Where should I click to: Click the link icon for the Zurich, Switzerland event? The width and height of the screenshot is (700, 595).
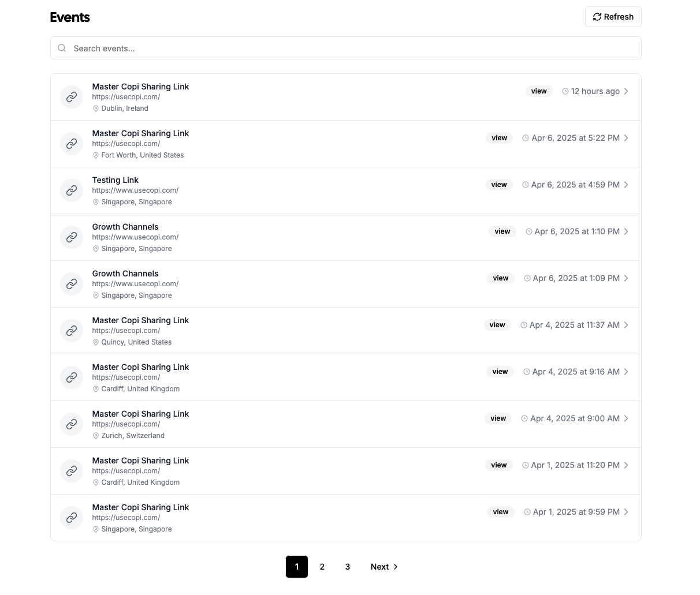[72, 424]
